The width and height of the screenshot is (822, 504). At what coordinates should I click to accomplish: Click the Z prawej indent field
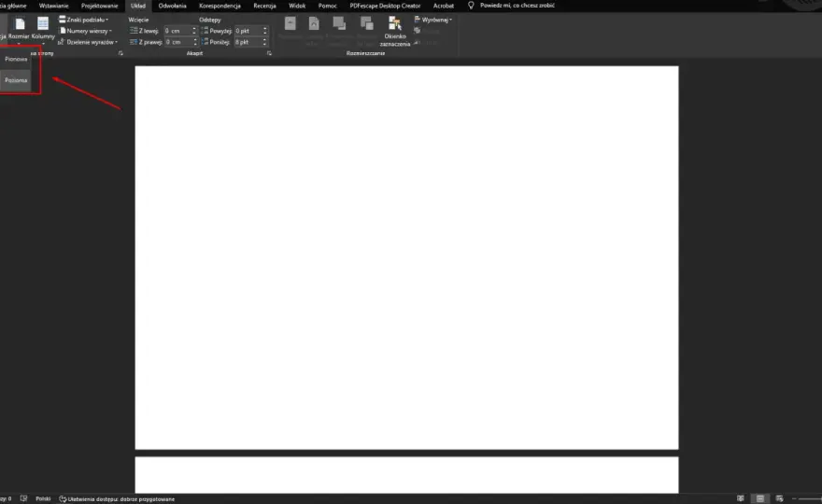pyautogui.click(x=177, y=42)
